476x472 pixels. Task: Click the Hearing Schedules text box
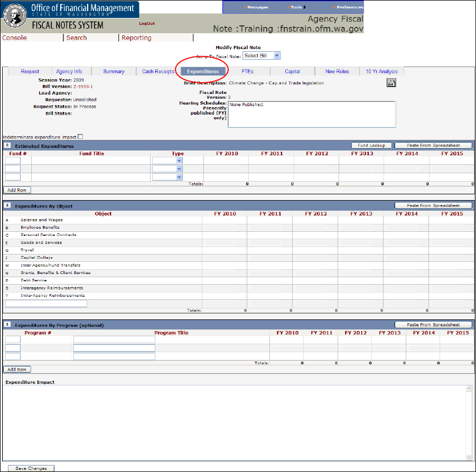pos(312,115)
